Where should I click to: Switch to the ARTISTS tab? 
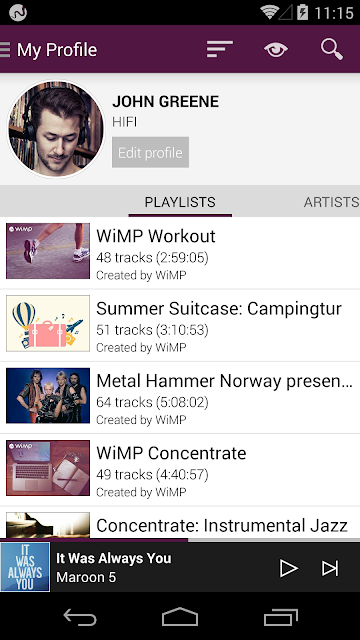[x=331, y=202]
